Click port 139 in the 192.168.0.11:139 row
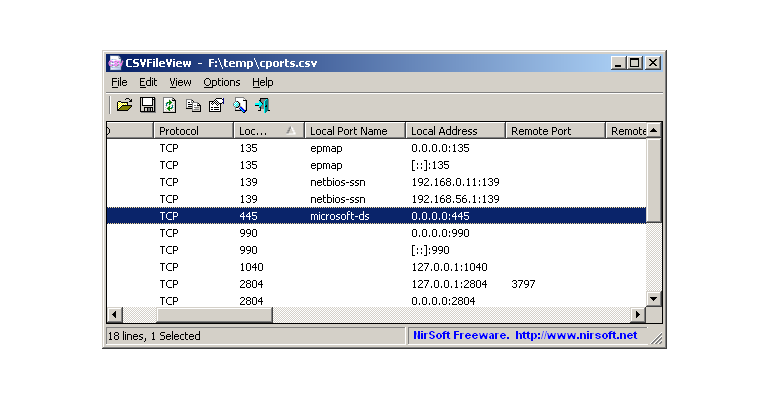This screenshot has height=400, width=770. pos(248,182)
